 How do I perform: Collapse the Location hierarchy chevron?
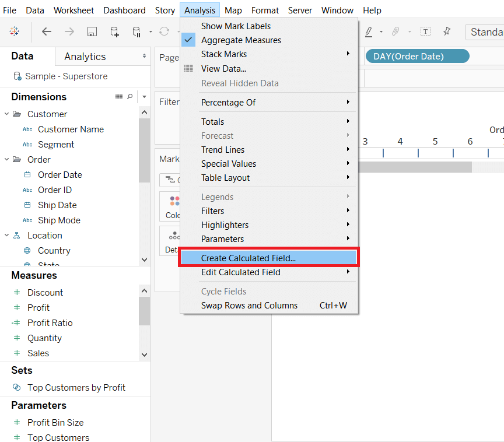click(x=6, y=235)
